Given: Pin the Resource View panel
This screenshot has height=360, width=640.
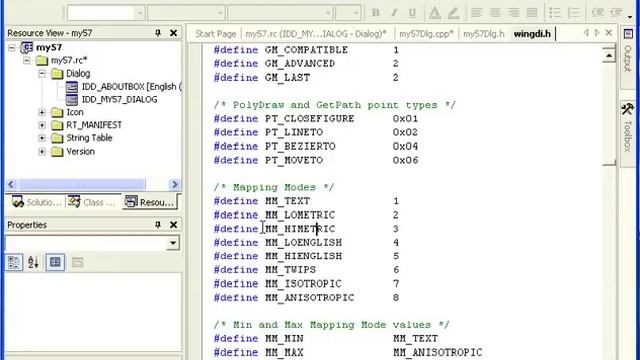Looking at the screenshot, I should pyautogui.click(x=158, y=33).
